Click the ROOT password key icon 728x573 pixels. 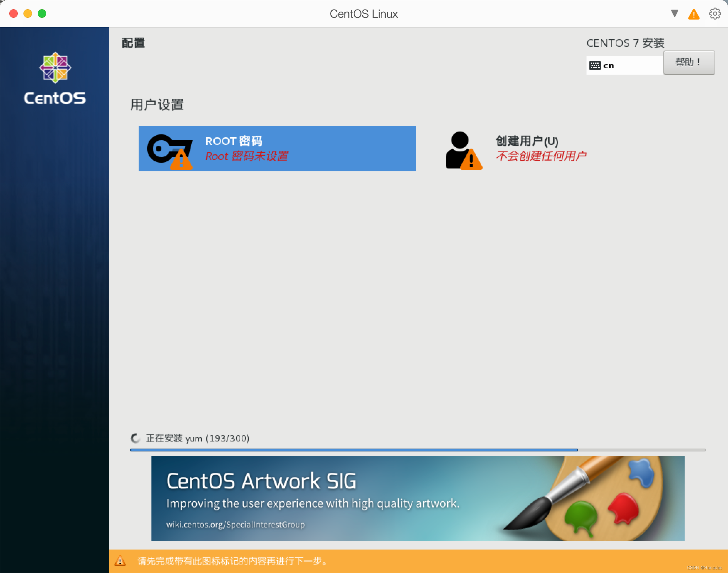coord(169,150)
